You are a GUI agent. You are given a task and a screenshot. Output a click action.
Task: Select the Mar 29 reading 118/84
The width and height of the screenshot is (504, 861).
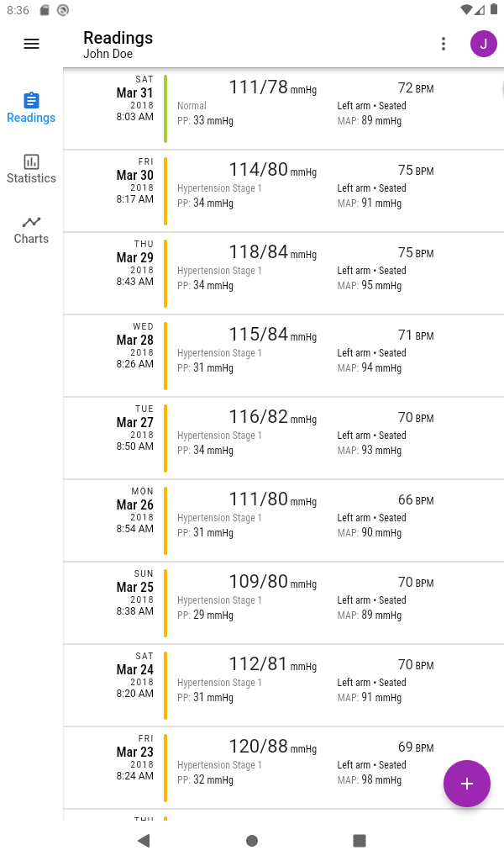click(x=284, y=273)
